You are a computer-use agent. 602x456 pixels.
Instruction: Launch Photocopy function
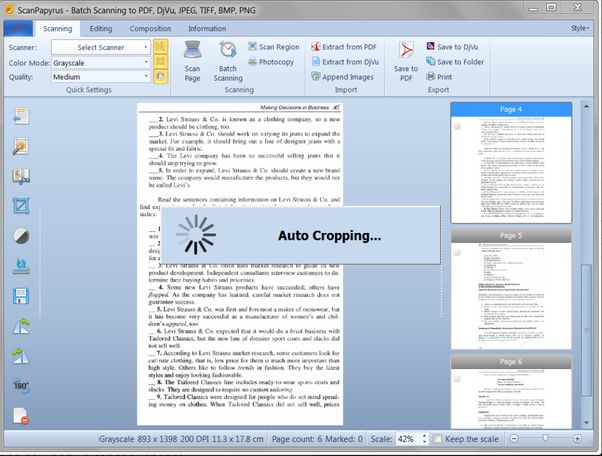(271, 62)
